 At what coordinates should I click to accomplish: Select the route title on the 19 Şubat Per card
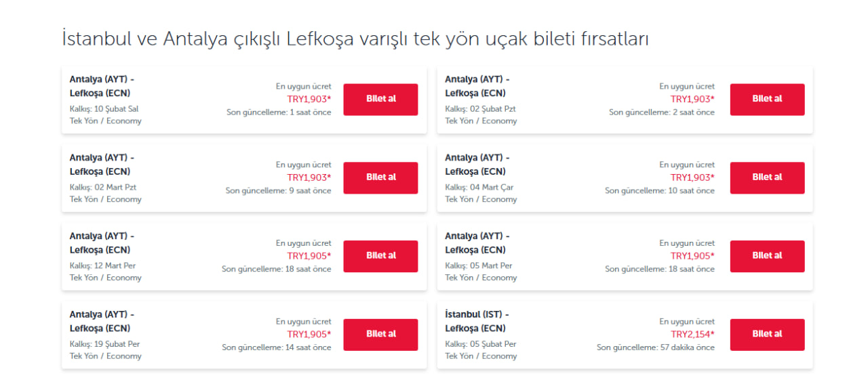[102, 321]
